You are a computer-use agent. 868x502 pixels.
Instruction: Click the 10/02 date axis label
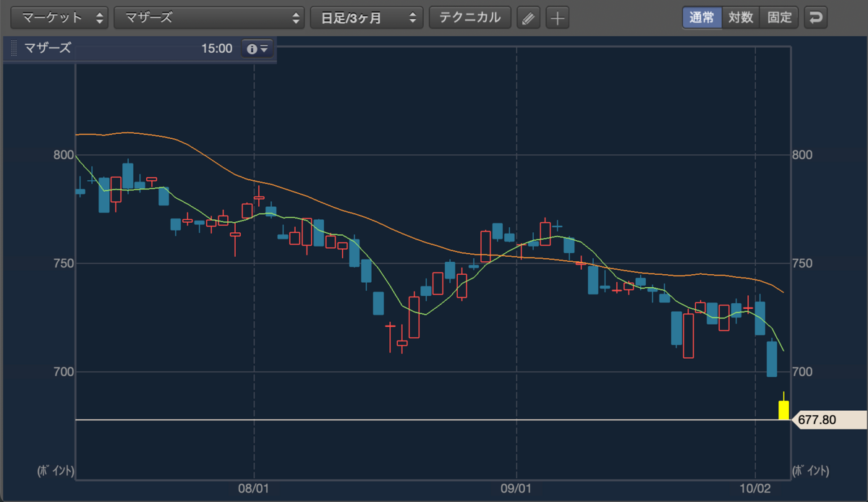click(x=754, y=489)
